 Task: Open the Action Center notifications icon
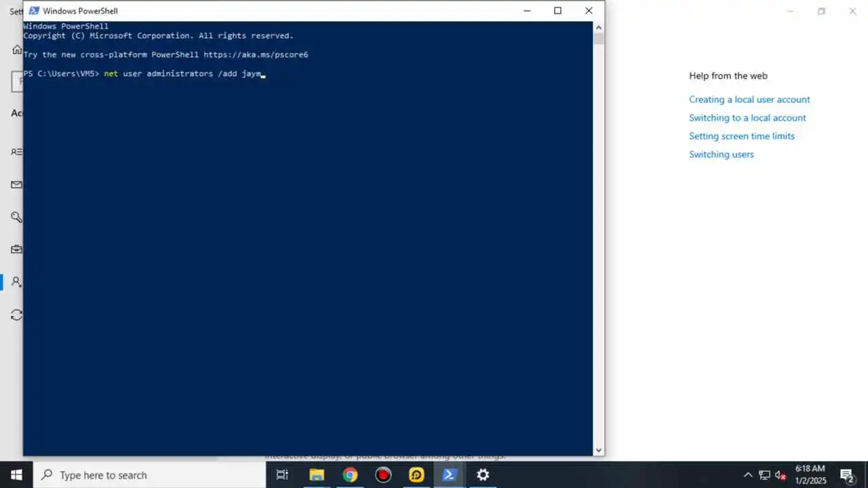click(846, 475)
